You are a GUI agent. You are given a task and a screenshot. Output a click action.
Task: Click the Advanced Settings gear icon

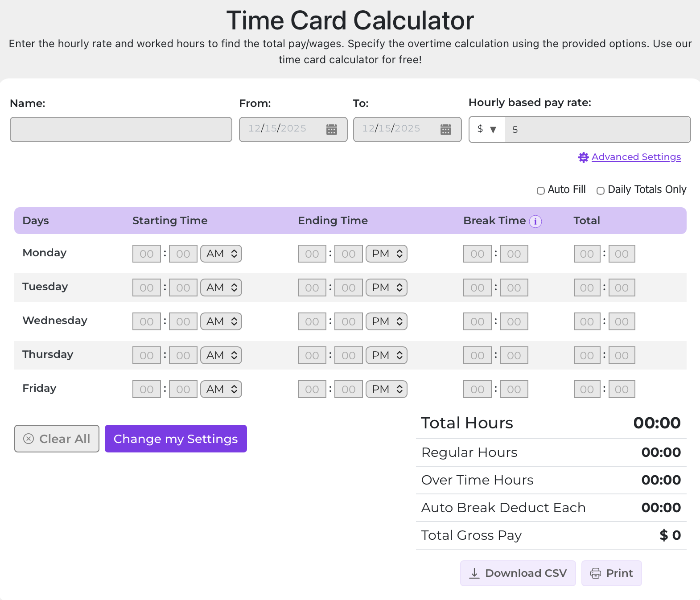pos(583,157)
